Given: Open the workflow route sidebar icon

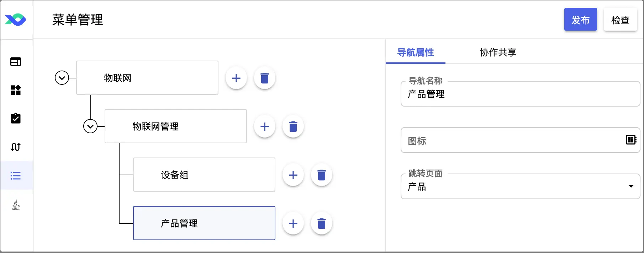Looking at the screenshot, I should click(x=16, y=147).
